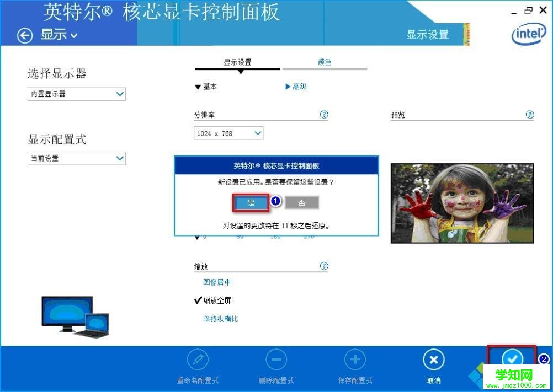Click the 显示设置 label in the header

pyautogui.click(x=428, y=35)
